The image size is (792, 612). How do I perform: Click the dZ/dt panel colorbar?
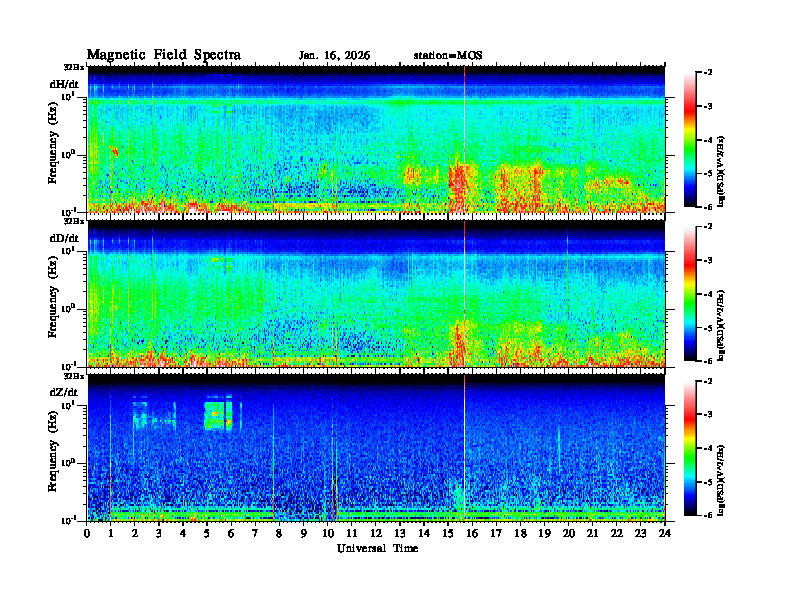pyautogui.click(x=689, y=447)
